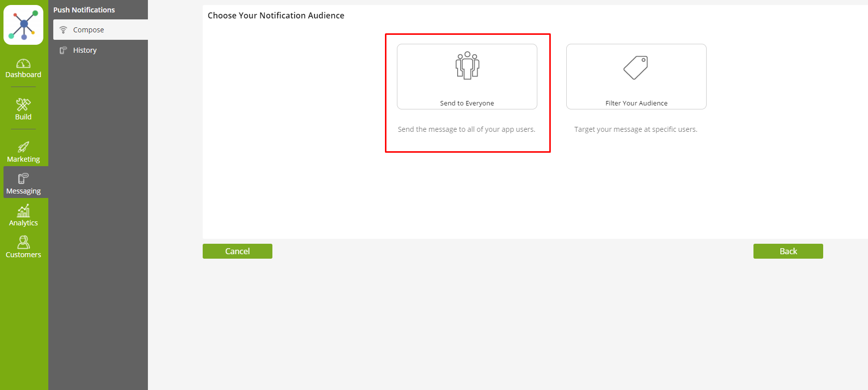Click the Push Notifications header
Screen dimensions: 868x390
pos(84,10)
